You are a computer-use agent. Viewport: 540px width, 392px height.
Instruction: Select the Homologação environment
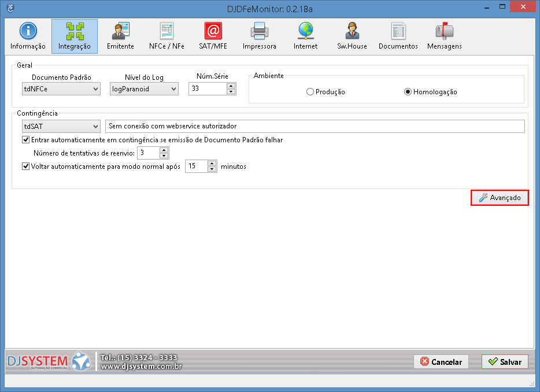pos(431,92)
